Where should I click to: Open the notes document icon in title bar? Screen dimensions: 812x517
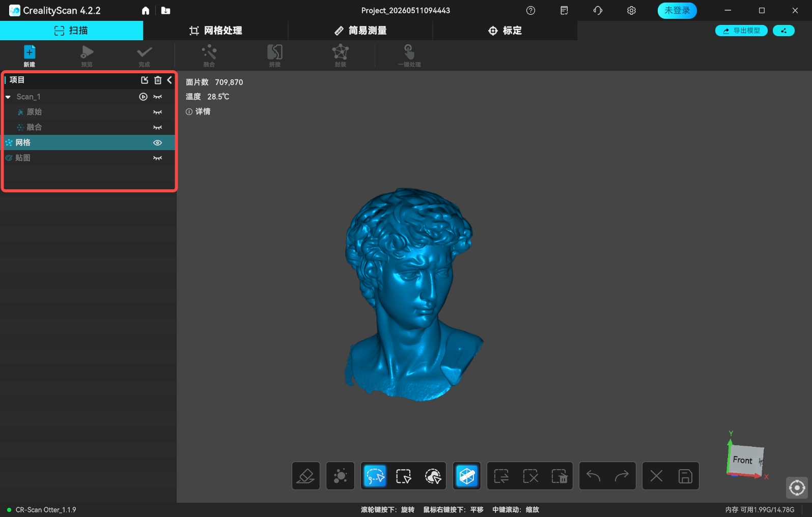(564, 11)
